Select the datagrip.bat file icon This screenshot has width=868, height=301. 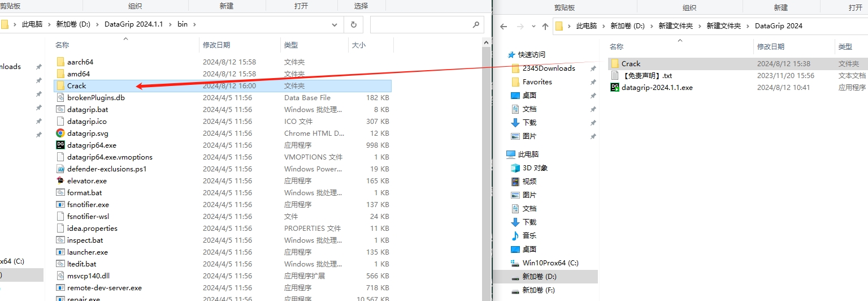tap(60, 109)
